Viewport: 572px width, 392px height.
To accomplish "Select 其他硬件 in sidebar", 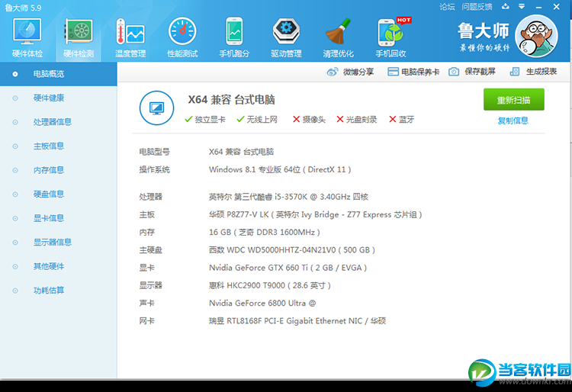I will 59,267.
